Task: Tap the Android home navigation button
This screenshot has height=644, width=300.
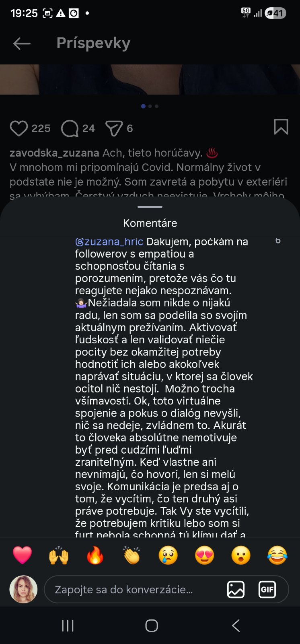Action: [152, 625]
